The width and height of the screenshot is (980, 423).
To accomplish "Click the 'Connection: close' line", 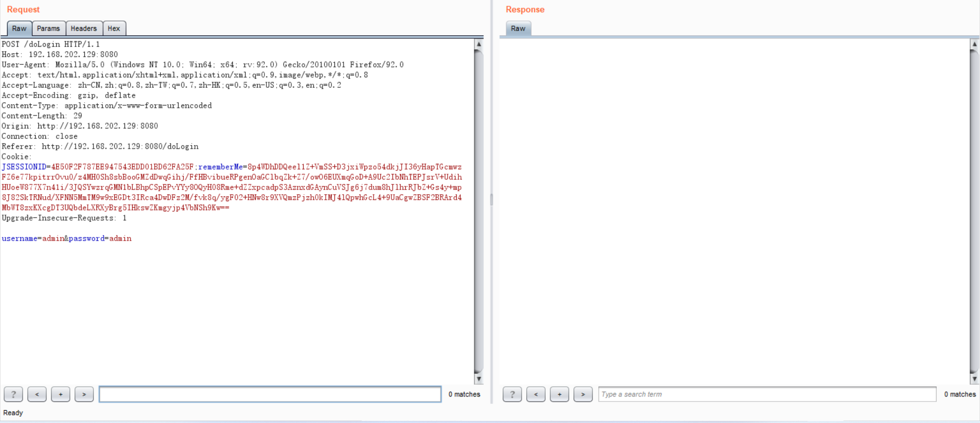I will point(39,136).
